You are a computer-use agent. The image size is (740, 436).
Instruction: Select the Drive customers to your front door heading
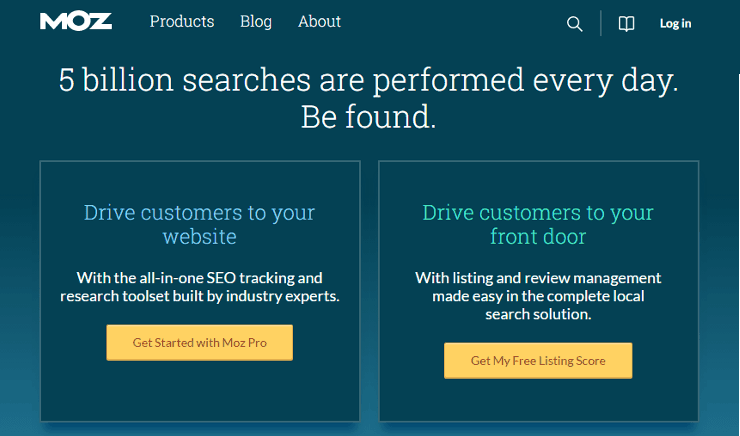coord(538,225)
